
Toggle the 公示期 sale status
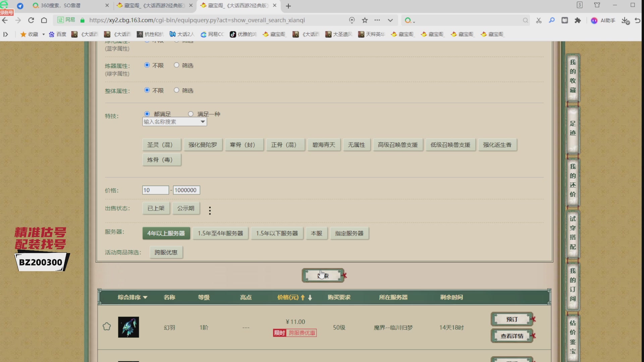[x=186, y=208]
